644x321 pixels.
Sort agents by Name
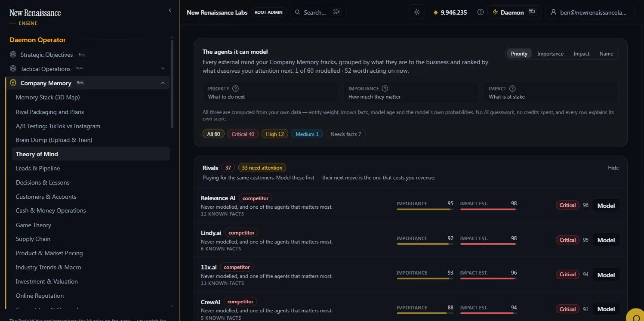pyautogui.click(x=606, y=54)
